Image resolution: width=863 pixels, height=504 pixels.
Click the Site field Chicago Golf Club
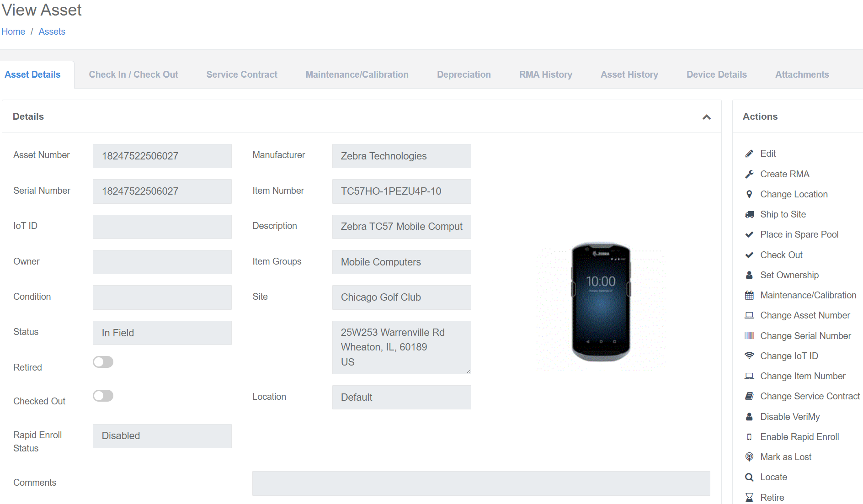click(402, 297)
